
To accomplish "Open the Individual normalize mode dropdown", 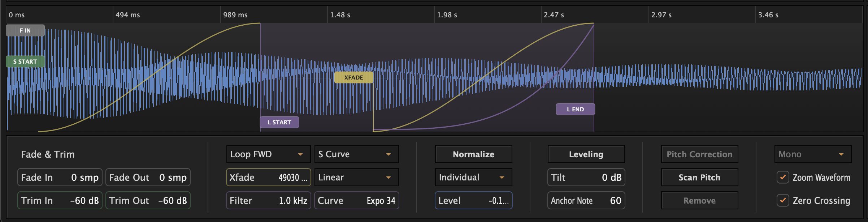I will tap(473, 178).
